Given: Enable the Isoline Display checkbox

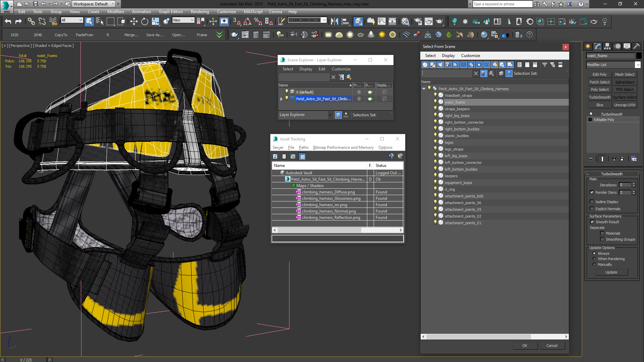Looking at the screenshot, I should pos(592,202).
